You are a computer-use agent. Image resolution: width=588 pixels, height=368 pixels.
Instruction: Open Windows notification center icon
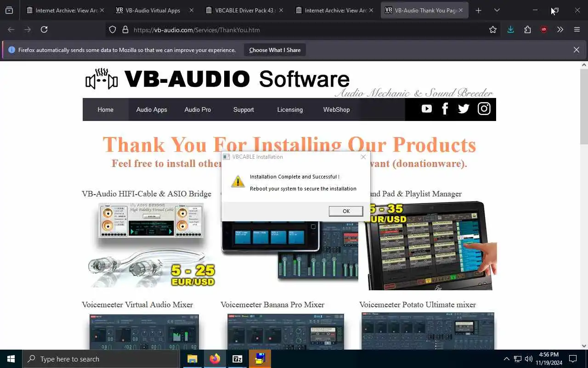point(573,359)
